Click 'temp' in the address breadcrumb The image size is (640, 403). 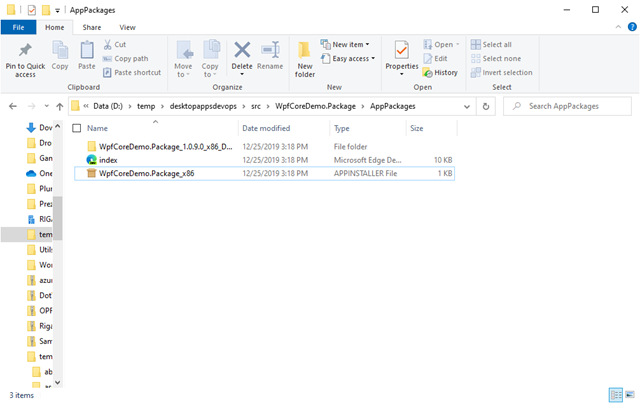pos(146,106)
